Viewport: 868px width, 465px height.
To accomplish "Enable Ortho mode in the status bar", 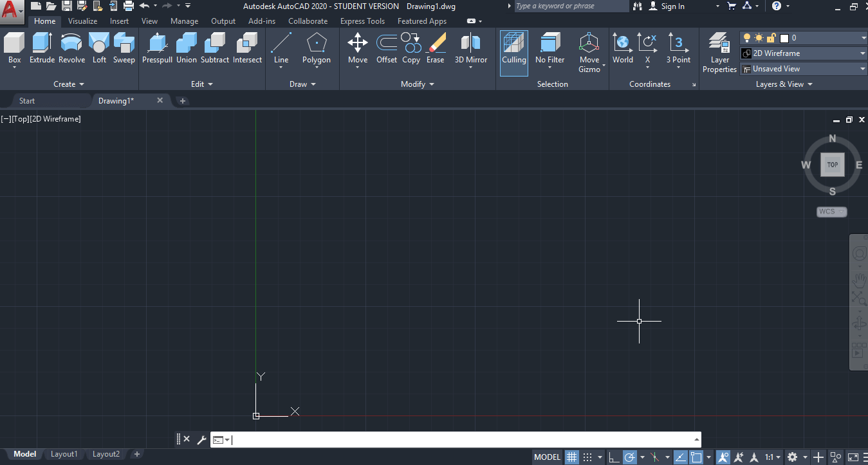I will click(613, 457).
